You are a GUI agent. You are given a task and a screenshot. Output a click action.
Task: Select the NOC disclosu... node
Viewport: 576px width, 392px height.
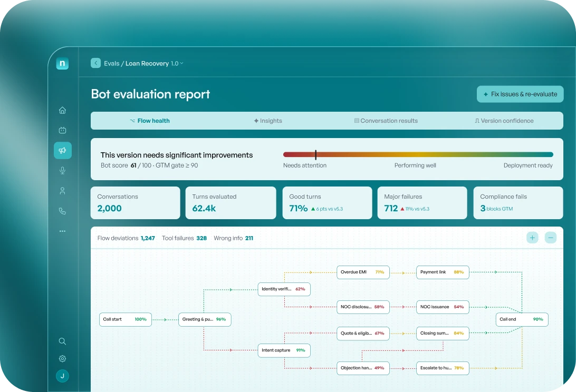363,307
